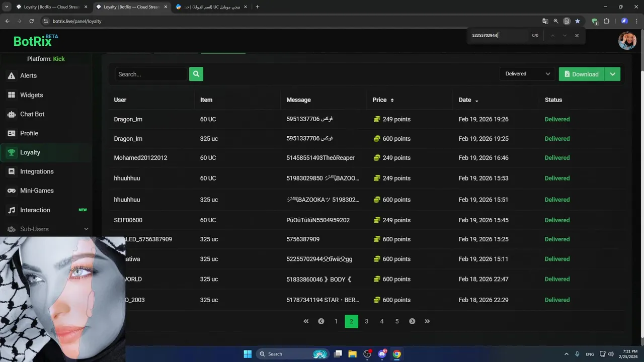Viewport: 644px width, 362px height.
Task: Reload the page
Action: (31, 21)
